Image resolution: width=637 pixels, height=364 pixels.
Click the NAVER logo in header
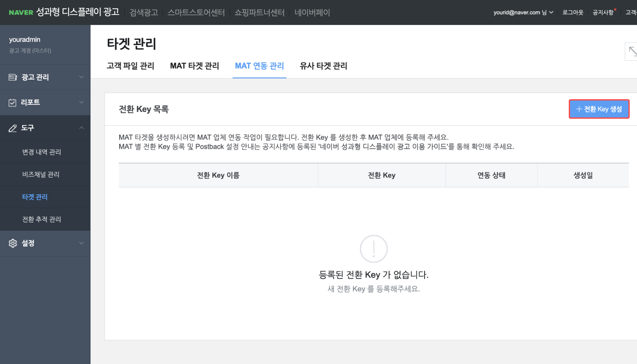tap(21, 12)
